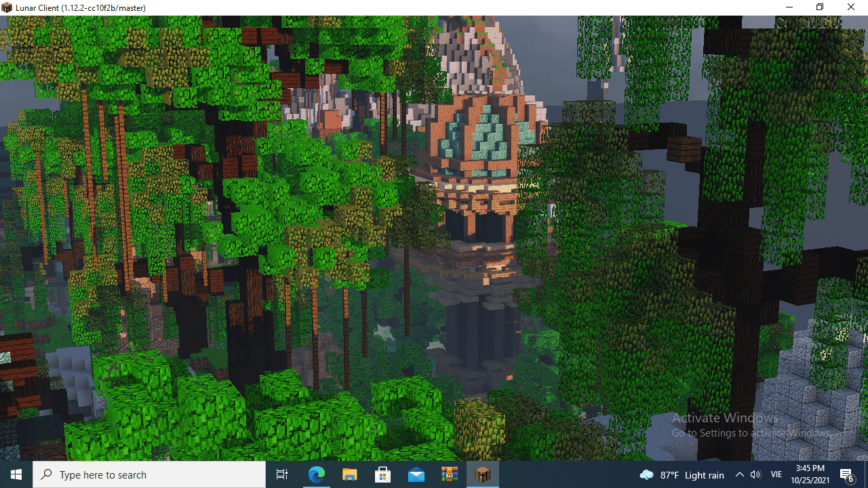Open the weather widget showing Light rain
Screen dimensions: 868x488
pos(682,474)
